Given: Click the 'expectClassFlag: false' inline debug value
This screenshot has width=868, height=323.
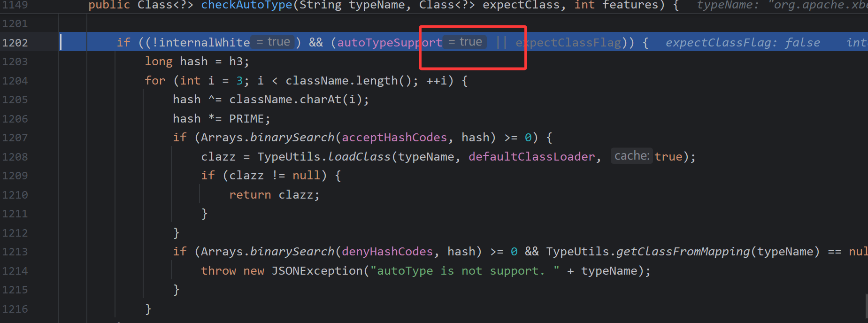Looking at the screenshot, I should [x=743, y=43].
